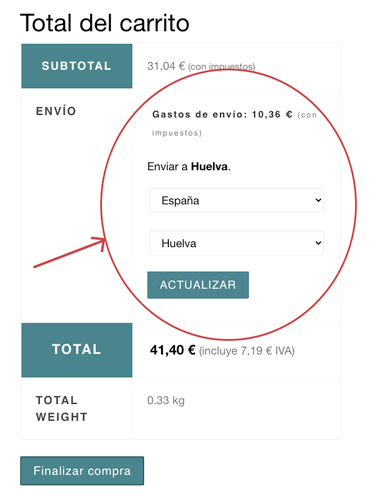382x500 pixels.
Task: Click the total amount 41,40 €
Action: pyautogui.click(x=173, y=350)
